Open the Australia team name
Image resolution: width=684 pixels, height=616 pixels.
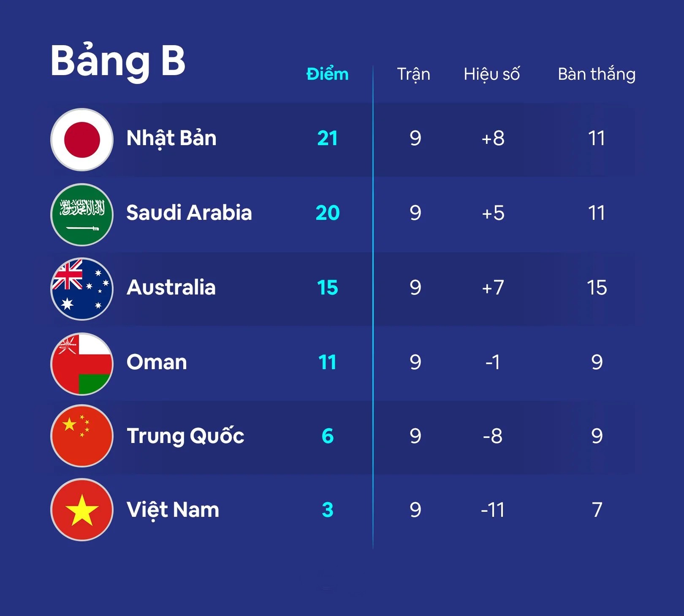coord(171,287)
